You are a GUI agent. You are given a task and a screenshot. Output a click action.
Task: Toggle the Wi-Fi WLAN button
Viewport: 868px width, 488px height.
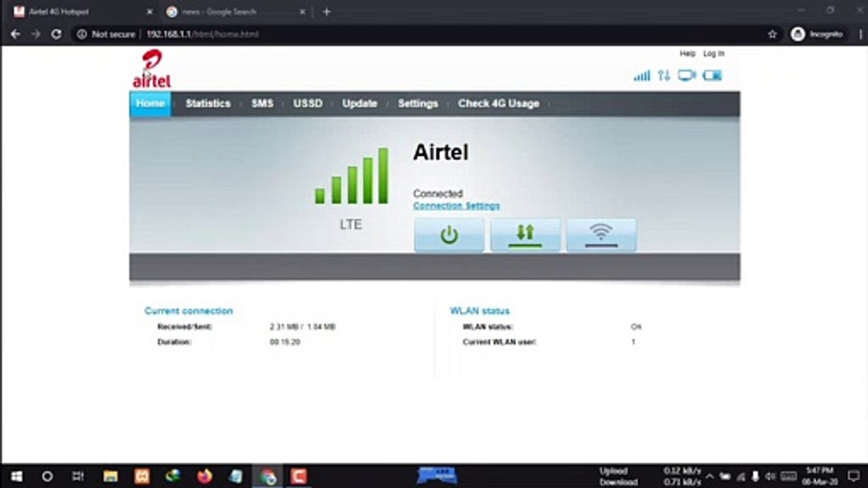click(x=601, y=235)
